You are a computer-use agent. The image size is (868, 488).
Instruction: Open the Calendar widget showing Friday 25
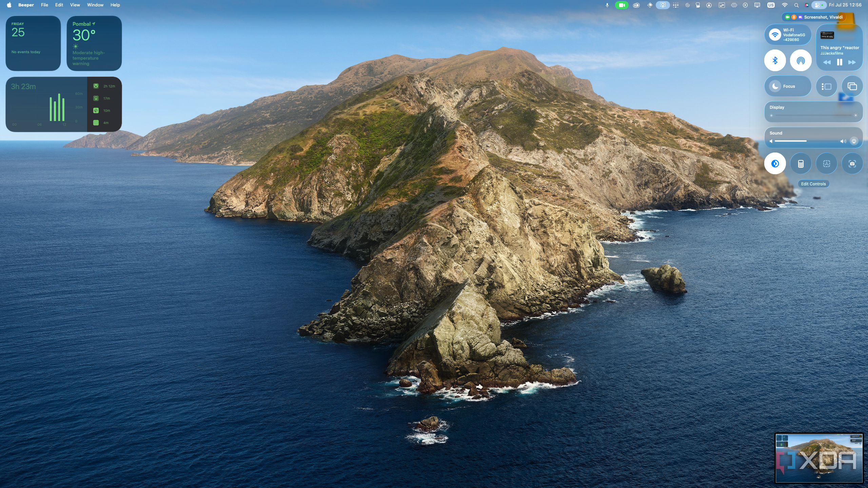[33, 43]
